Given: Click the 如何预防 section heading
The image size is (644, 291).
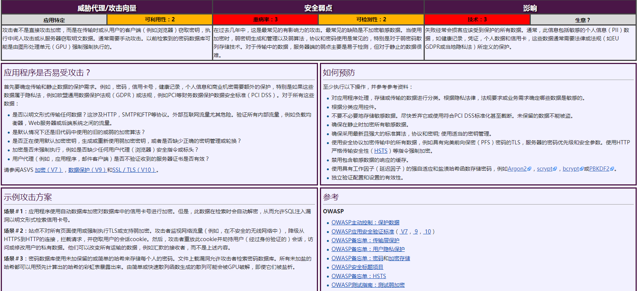Looking at the screenshot, I should pyautogui.click(x=339, y=73).
